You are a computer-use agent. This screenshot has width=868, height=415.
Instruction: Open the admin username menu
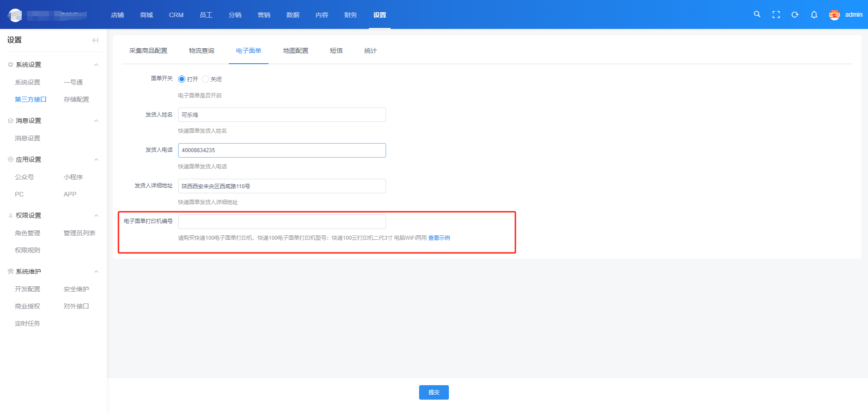(x=854, y=15)
